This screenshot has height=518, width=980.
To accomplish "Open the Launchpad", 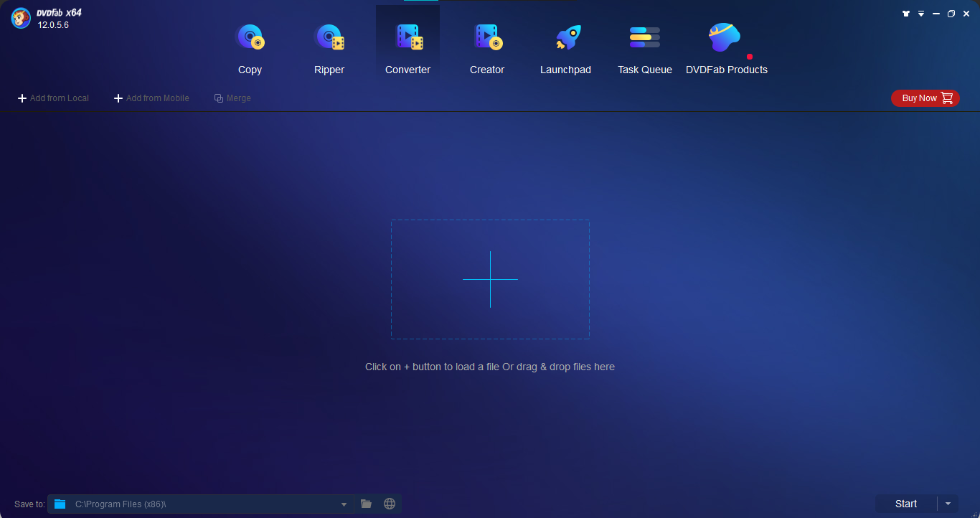I will coord(565,48).
